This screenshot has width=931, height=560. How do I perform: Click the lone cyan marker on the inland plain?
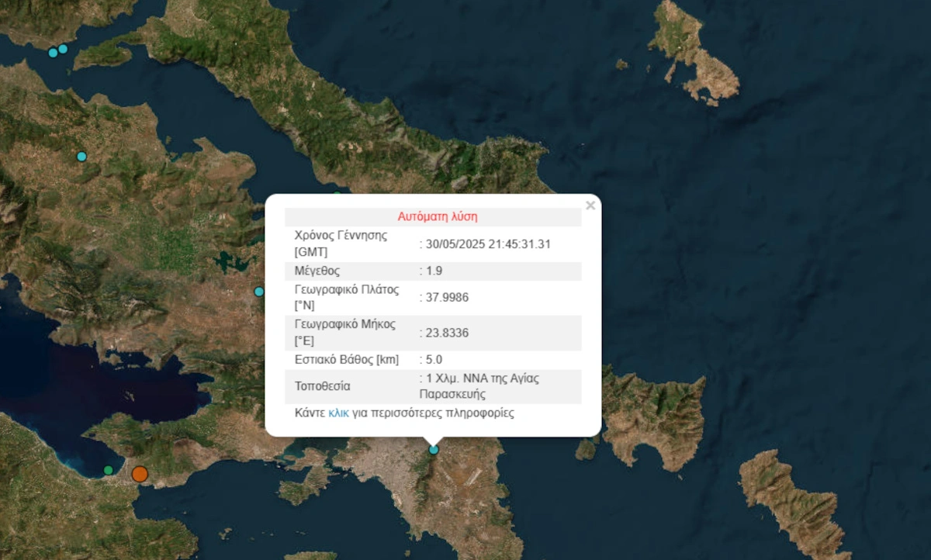click(x=81, y=157)
